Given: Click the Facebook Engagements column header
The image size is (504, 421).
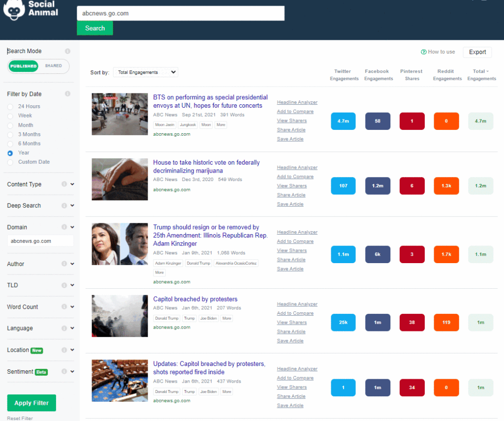Looking at the screenshot, I should (x=378, y=75).
